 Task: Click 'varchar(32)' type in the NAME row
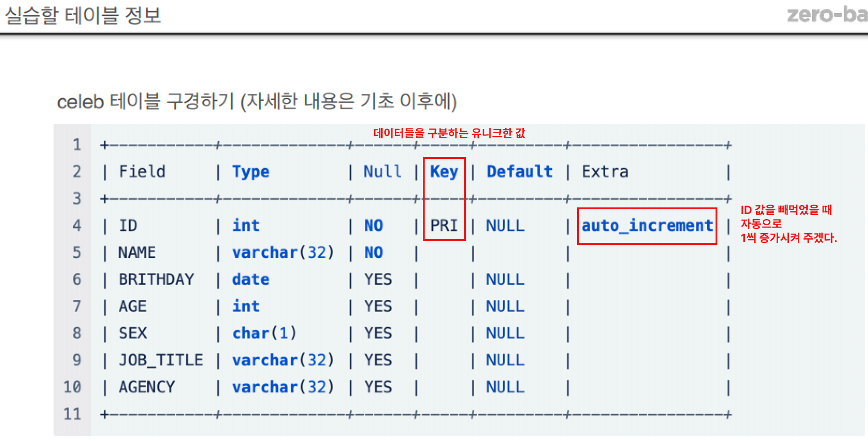click(x=283, y=253)
